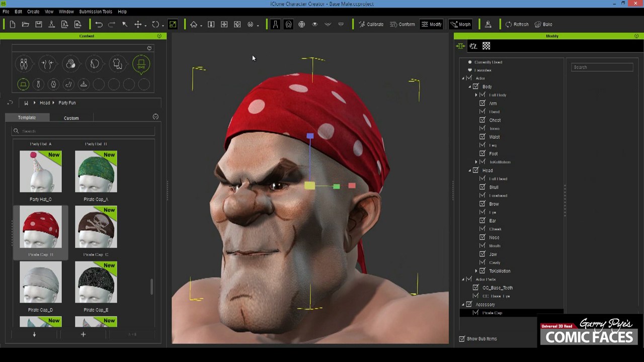The width and height of the screenshot is (644, 362).
Task: Click Head in the breadcrumb path
Action: [45, 103]
